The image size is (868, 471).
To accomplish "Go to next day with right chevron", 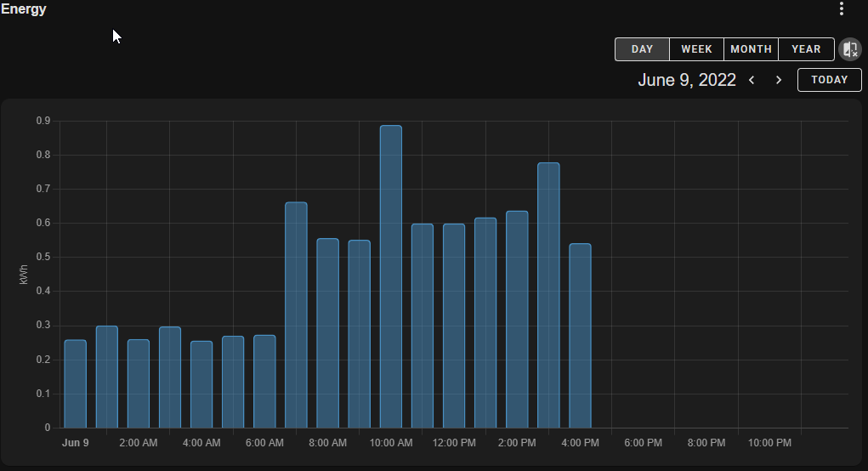I will click(779, 80).
